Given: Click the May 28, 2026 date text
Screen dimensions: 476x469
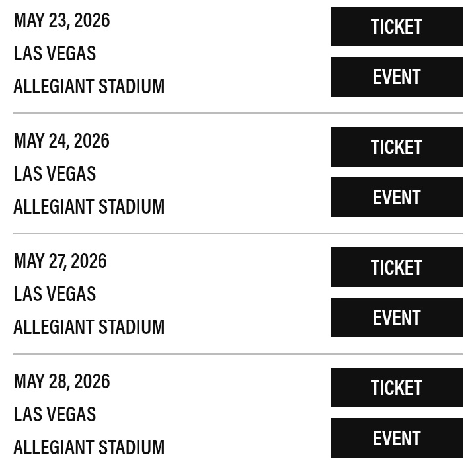Looking at the screenshot, I should tap(61, 382).
